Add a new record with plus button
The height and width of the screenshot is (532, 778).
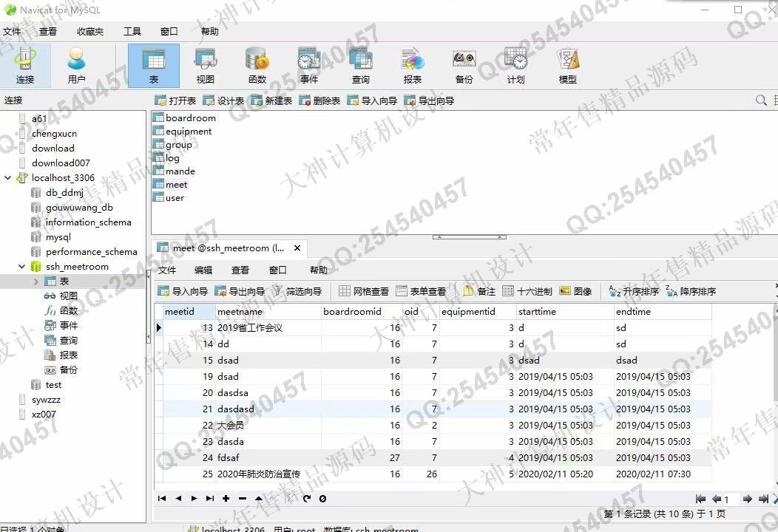click(226, 498)
